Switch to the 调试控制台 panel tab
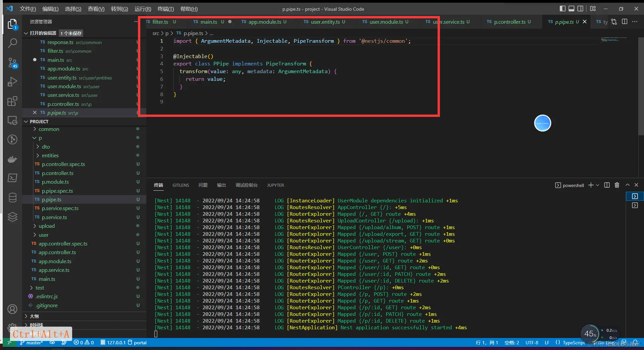 click(247, 185)
